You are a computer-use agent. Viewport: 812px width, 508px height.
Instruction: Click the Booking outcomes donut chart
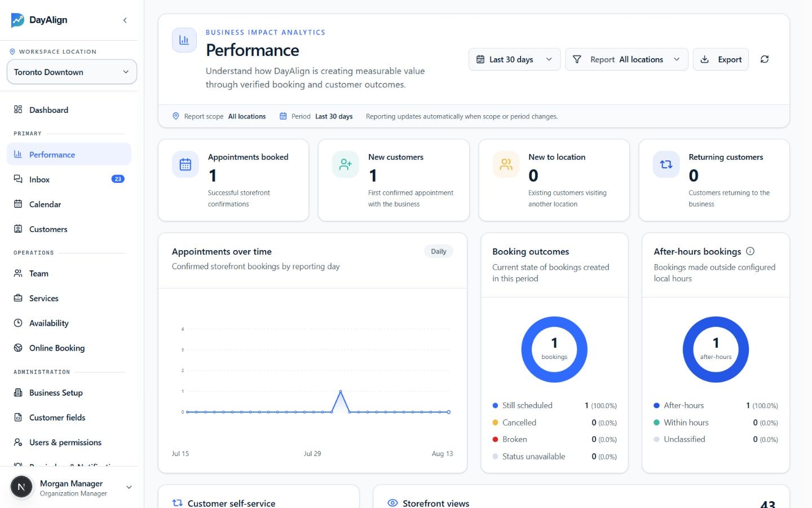[554, 349]
